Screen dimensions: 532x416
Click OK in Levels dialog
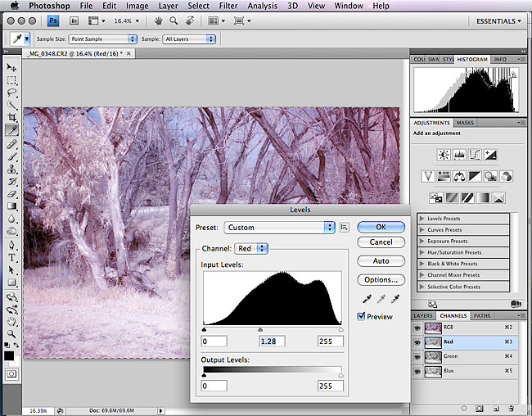(x=381, y=227)
